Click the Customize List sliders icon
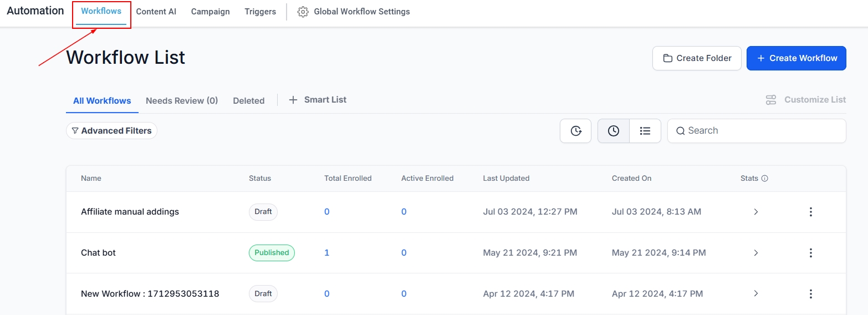 click(771, 100)
